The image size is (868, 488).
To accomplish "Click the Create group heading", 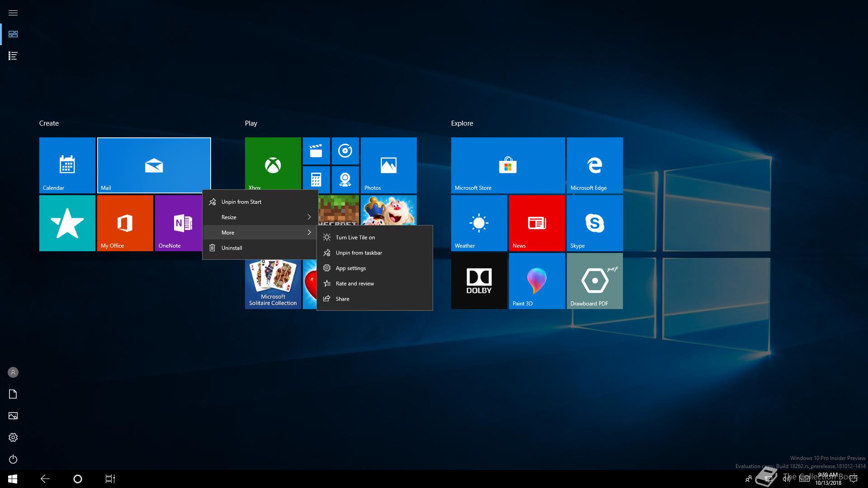I will [x=49, y=123].
